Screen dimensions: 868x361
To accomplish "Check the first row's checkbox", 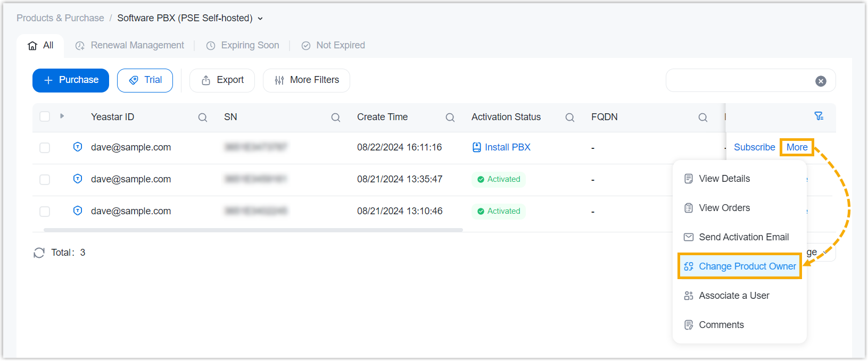I will coord(45,147).
